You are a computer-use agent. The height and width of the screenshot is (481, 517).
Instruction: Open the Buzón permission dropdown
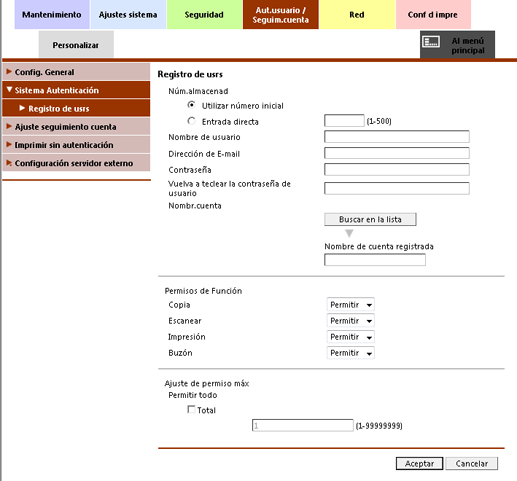click(x=350, y=353)
